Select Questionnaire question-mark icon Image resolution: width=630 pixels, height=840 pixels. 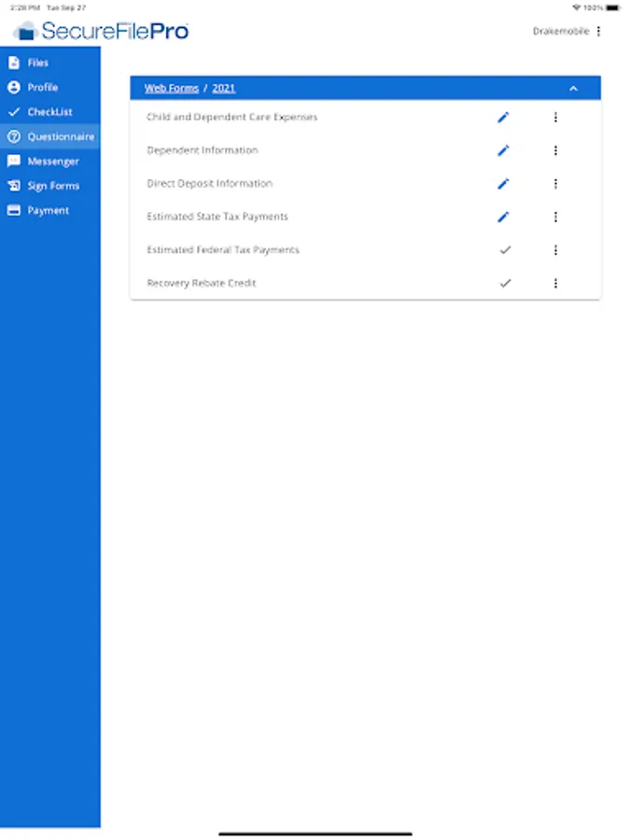pyautogui.click(x=14, y=136)
